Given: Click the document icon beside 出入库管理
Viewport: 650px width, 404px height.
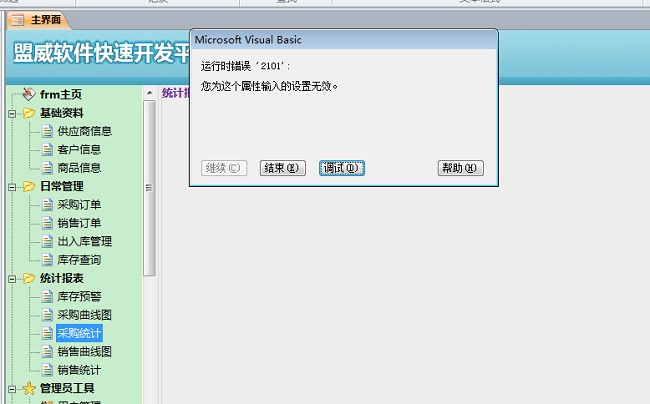Looking at the screenshot, I should pos(47,241).
